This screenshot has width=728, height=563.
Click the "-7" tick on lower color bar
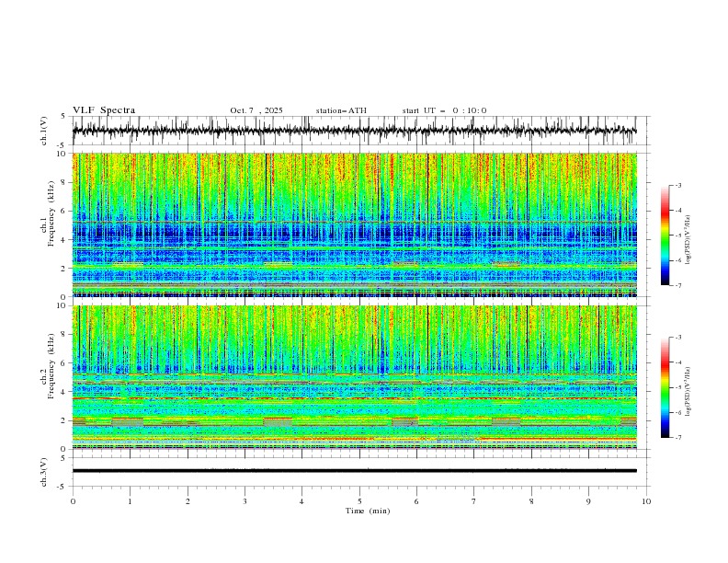point(677,438)
